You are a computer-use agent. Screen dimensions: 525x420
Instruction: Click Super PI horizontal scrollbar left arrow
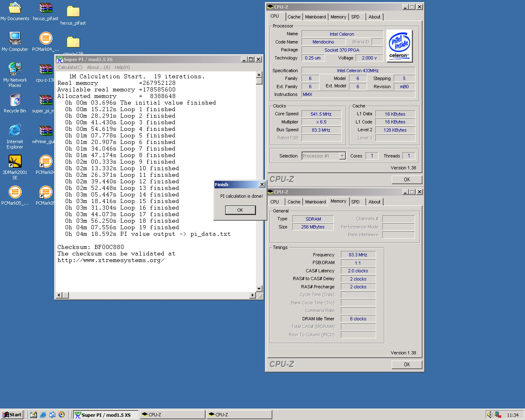(59, 295)
